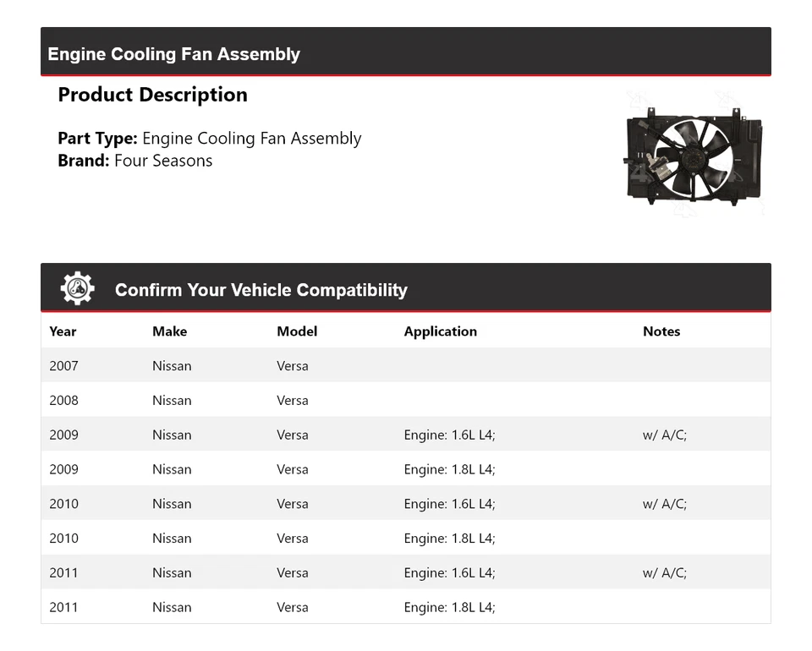The height and width of the screenshot is (651, 812).
Task: Click the gear compatibility icon
Action: (x=77, y=288)
